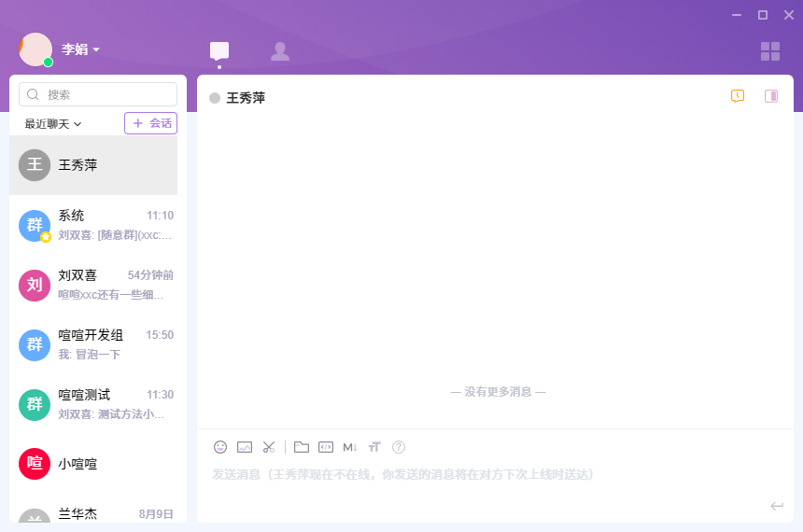
Task: Toggle Markdown mode in message toolbar
Action: coord(350,447)
